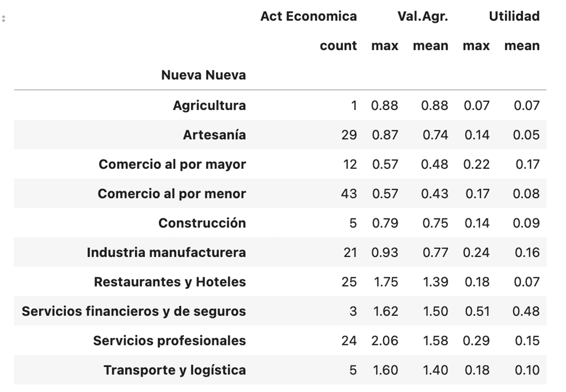Select the Artesanía row label
566x392 pixels.
point(214,135)
